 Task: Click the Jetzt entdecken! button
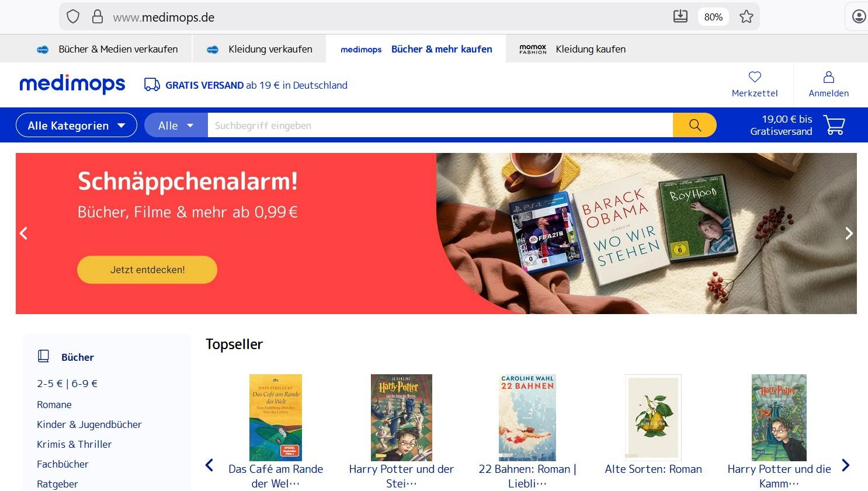click(x=147, y=270)
